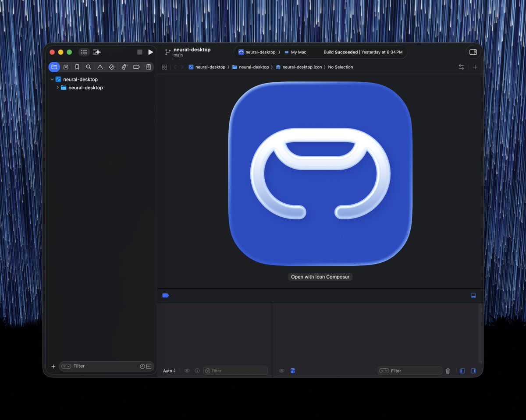
Task: Open the Find navigator magnifier tab
Action: click(x=89, y=67)
